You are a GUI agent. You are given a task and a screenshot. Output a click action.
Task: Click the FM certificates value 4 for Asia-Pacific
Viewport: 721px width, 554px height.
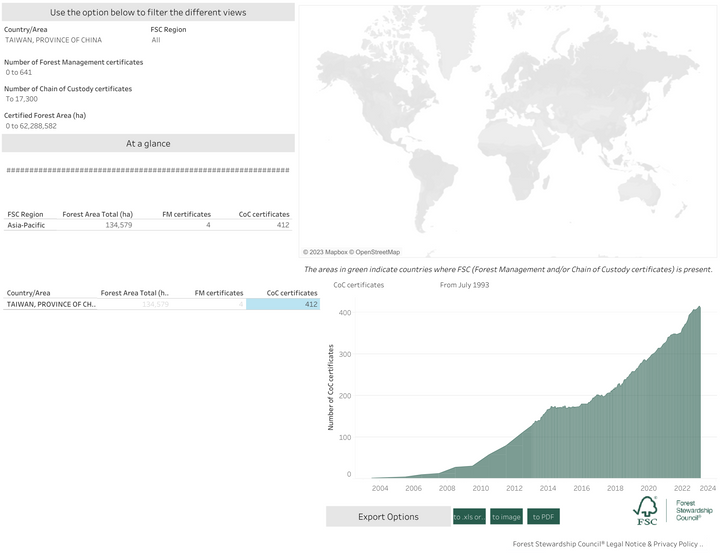208,225
